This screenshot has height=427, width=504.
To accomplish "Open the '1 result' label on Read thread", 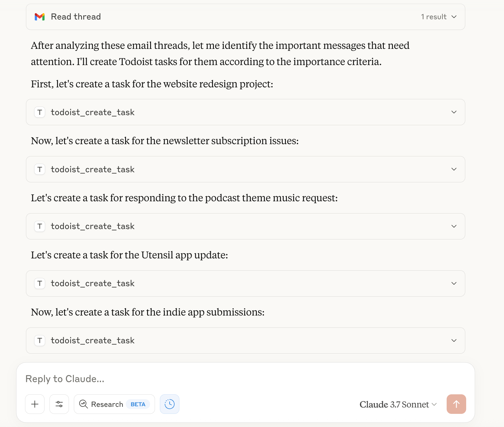I will click(x=434, y=17).
